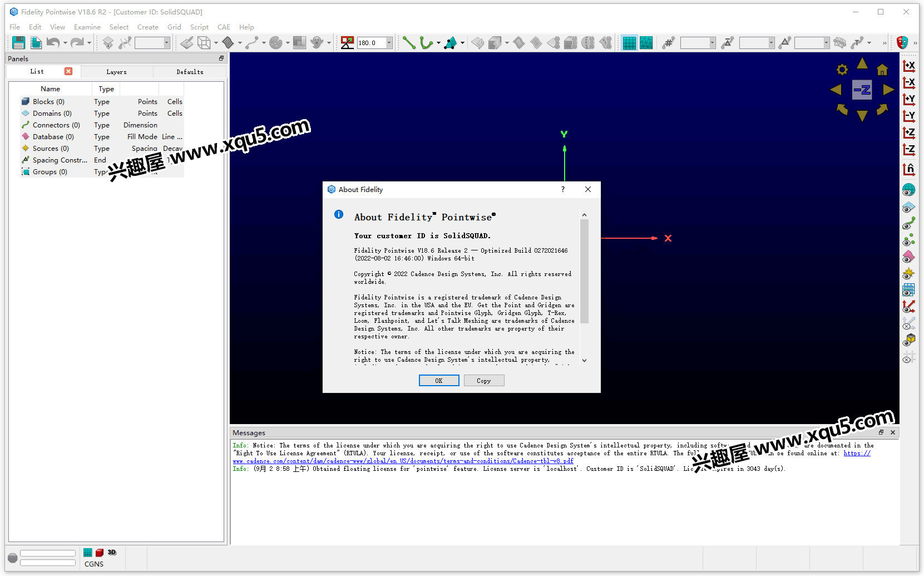Screen dimensions: 924x576
Task: Expand the toolbar overflow chevron
Action: pyautogui.click(x=885, y=43)
